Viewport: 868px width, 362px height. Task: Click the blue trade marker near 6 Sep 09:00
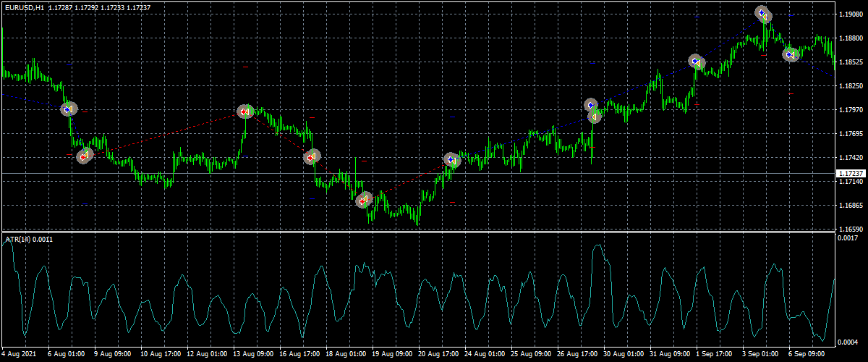(791, 54)
